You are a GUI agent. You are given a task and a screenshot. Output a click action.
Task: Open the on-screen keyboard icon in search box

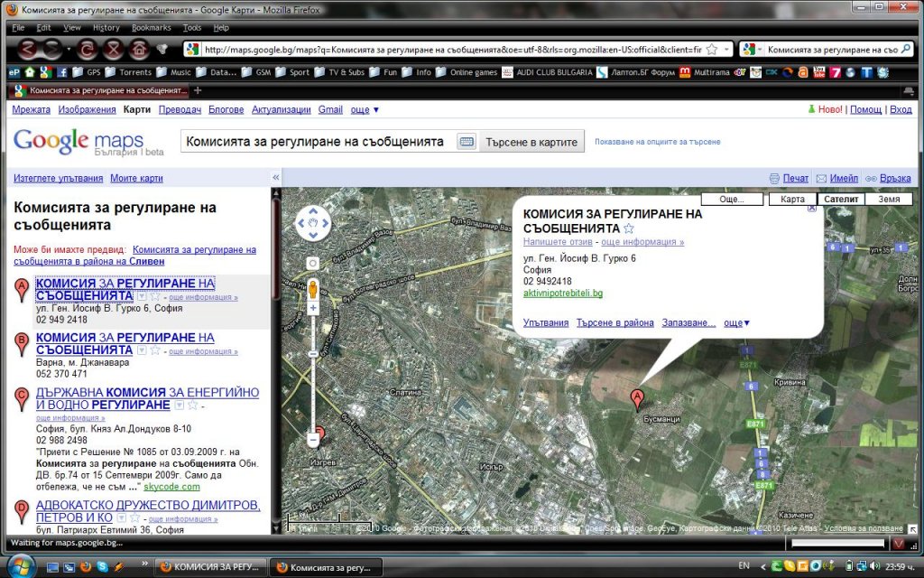[x=466, y=142]
